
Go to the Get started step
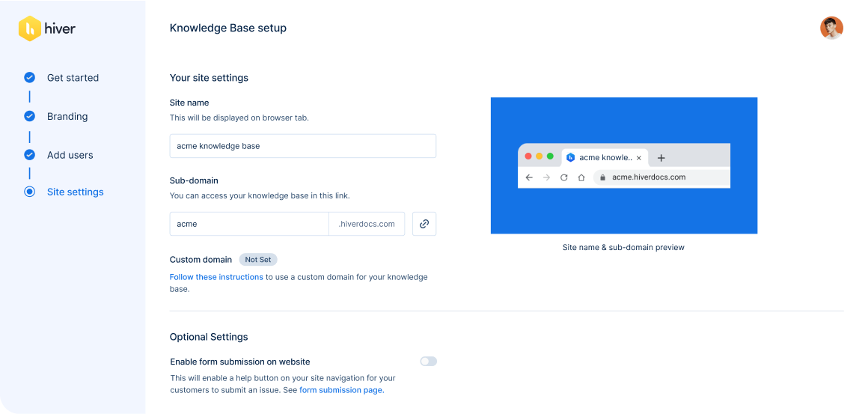coord(73,78)
